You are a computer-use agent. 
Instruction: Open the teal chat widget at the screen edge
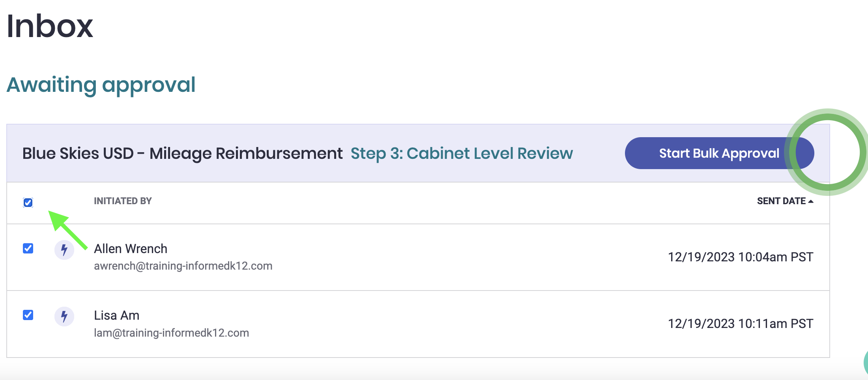(x=866, y=362)
